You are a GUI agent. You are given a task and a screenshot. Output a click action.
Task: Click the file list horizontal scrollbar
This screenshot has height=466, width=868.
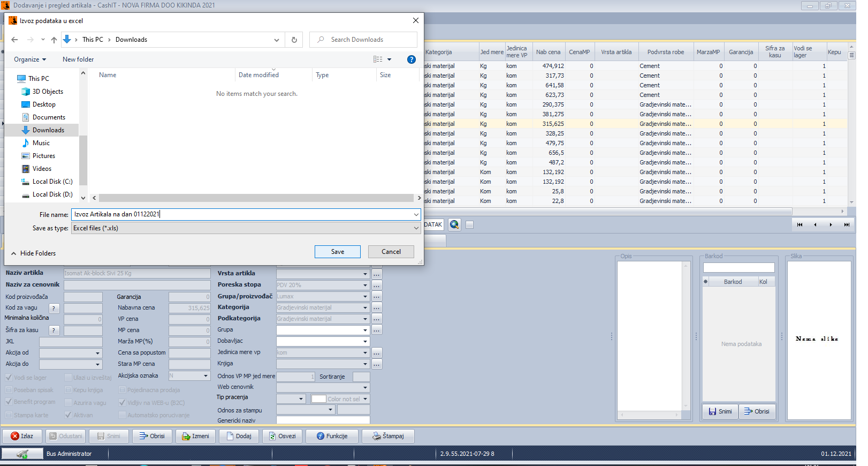coord(256,198)
